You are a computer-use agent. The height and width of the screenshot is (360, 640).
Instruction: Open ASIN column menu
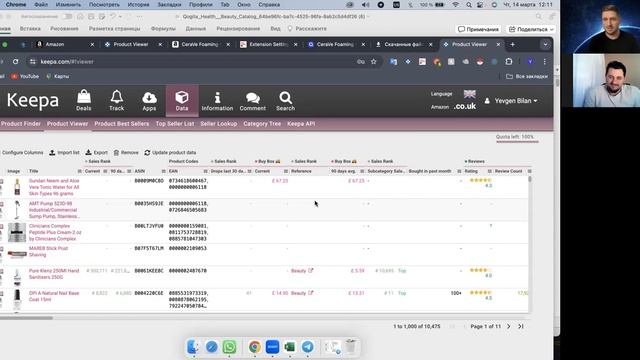tap(163, 171)
